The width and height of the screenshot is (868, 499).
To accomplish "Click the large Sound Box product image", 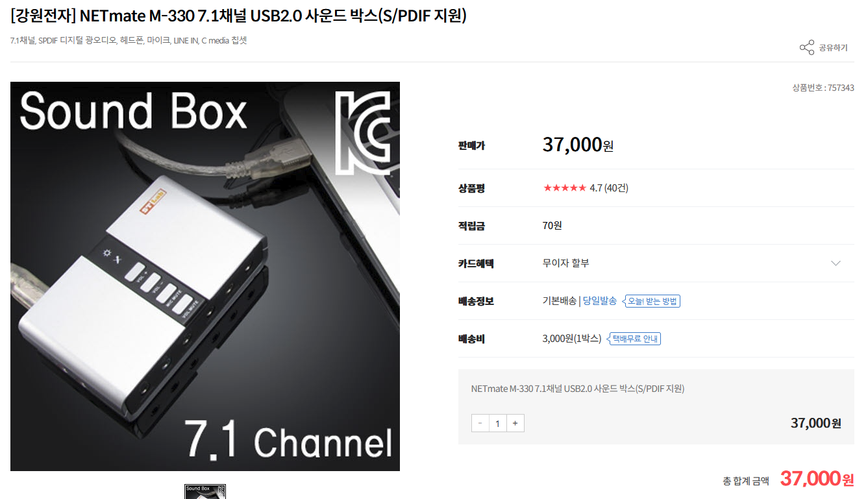I will tap(205, 276).
